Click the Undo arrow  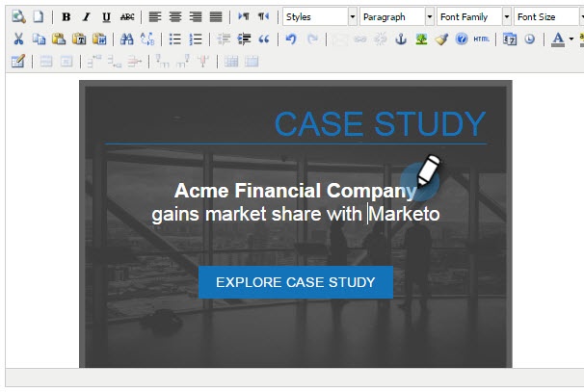tap(291, 39)
